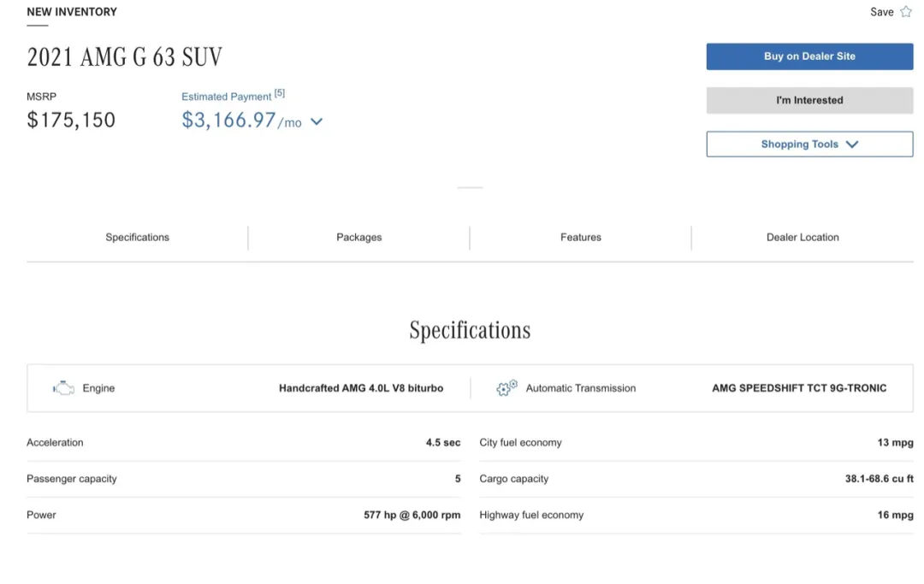924x584 pixels.
Task: Click the transmission gear icon
Action: coord(506,388)
